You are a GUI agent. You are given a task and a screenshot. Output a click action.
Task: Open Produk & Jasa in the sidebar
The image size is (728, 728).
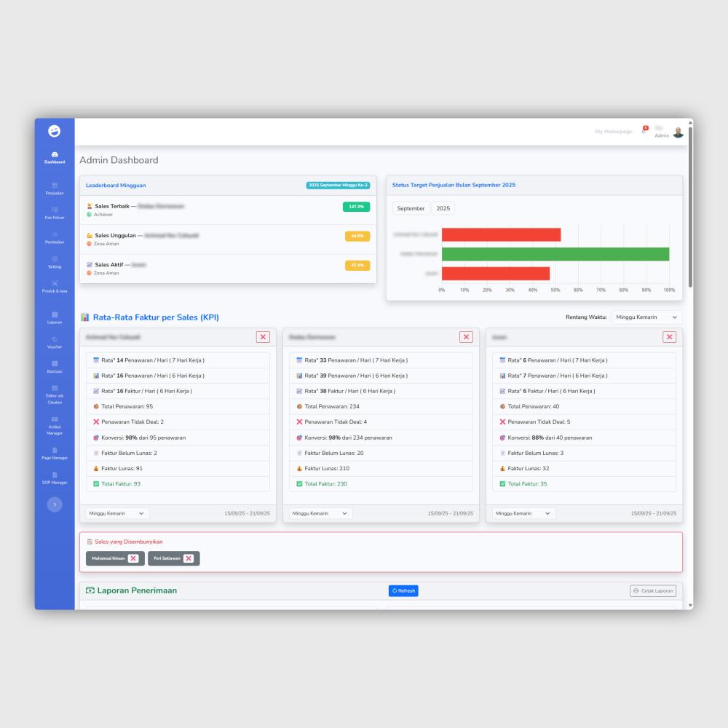tap(55, 286)
